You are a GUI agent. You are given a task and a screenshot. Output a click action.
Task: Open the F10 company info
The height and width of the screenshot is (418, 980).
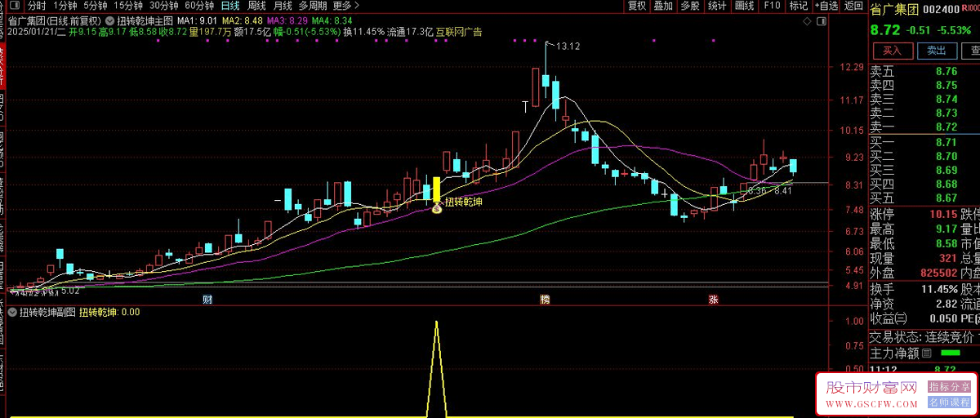[x=771, y=6]
